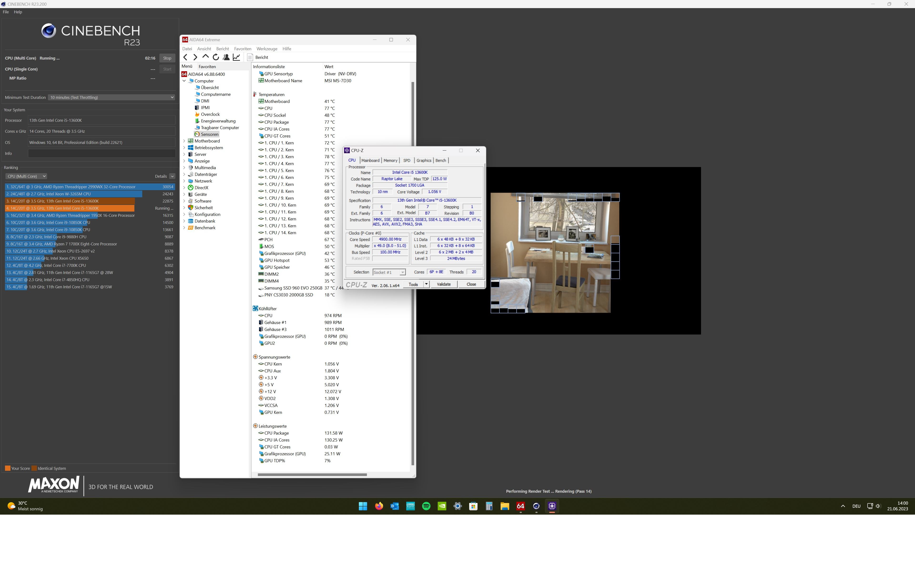
Task: Open the File menu in Cinebench
Action: tap(6, 12)
